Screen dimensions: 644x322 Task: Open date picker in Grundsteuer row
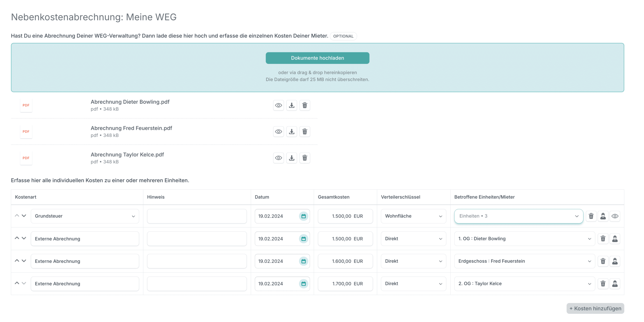click(x=303, y=216)
